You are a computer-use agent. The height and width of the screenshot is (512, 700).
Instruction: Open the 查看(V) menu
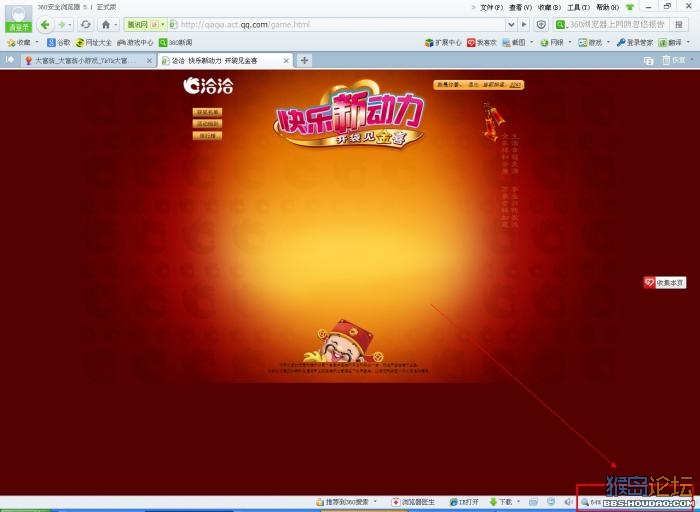click(x=520, y=8)
